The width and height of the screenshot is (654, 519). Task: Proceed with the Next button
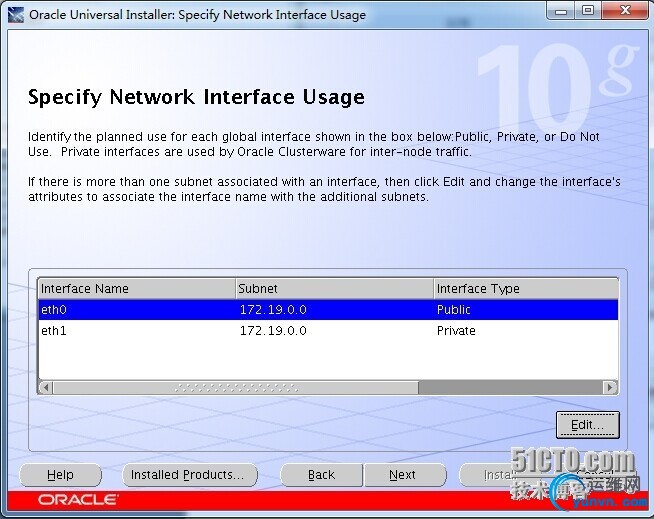click(405, 475)
